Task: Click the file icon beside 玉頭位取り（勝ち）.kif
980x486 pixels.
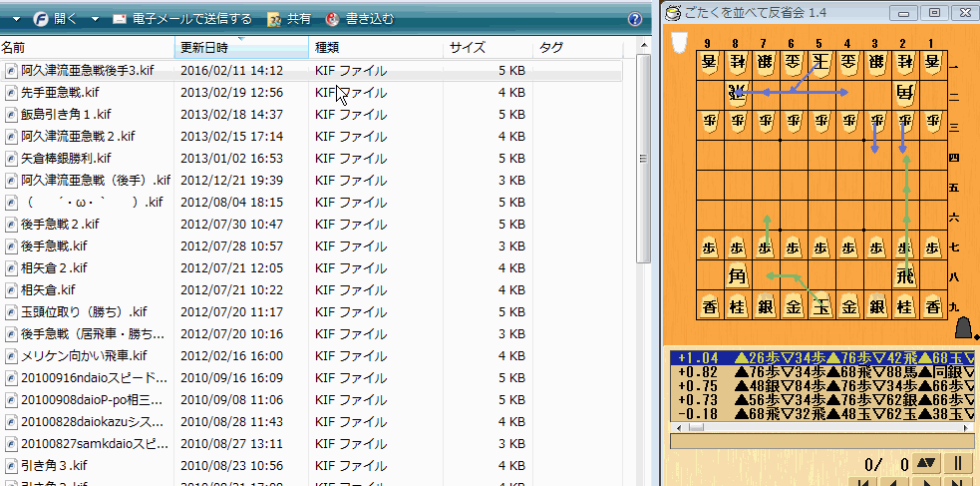Action: 10,312
